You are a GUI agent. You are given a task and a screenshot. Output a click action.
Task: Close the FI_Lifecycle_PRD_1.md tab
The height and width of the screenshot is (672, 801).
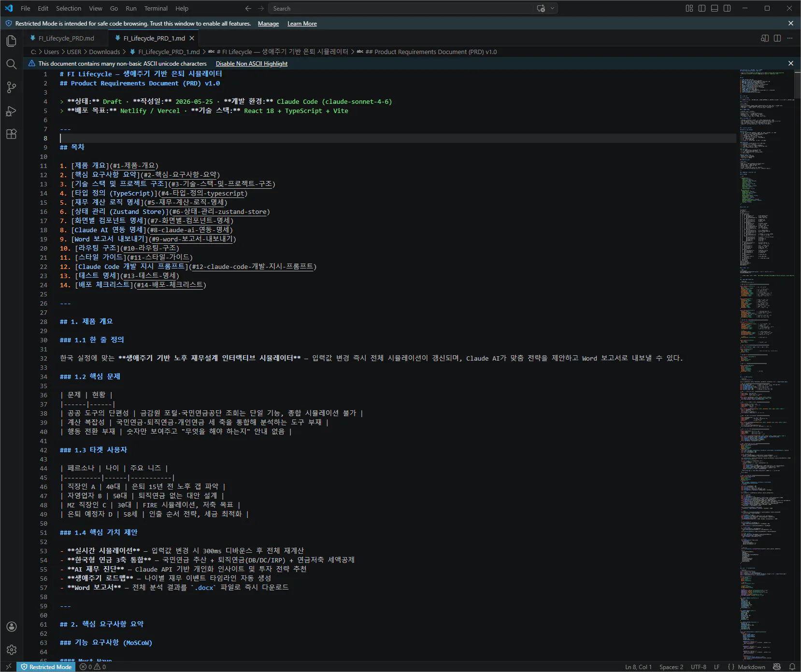(192, 38)
